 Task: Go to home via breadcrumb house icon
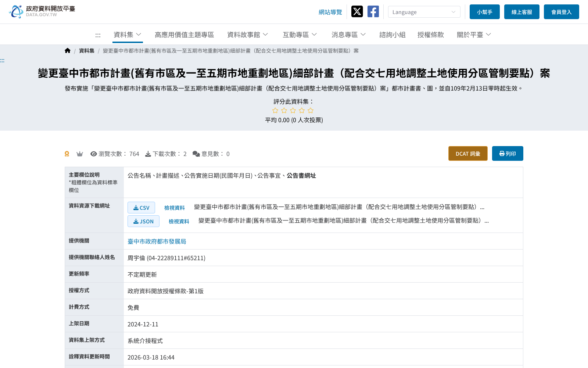tap(68, 51)
